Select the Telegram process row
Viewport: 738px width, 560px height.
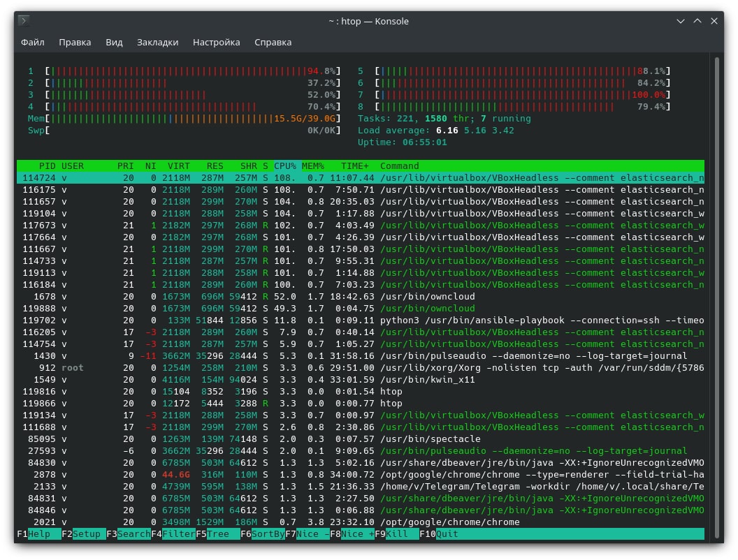click(361, 486)
